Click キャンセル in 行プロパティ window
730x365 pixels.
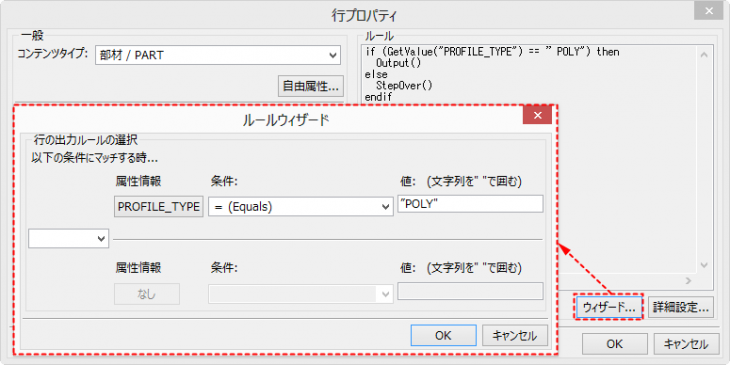point(686,344)
